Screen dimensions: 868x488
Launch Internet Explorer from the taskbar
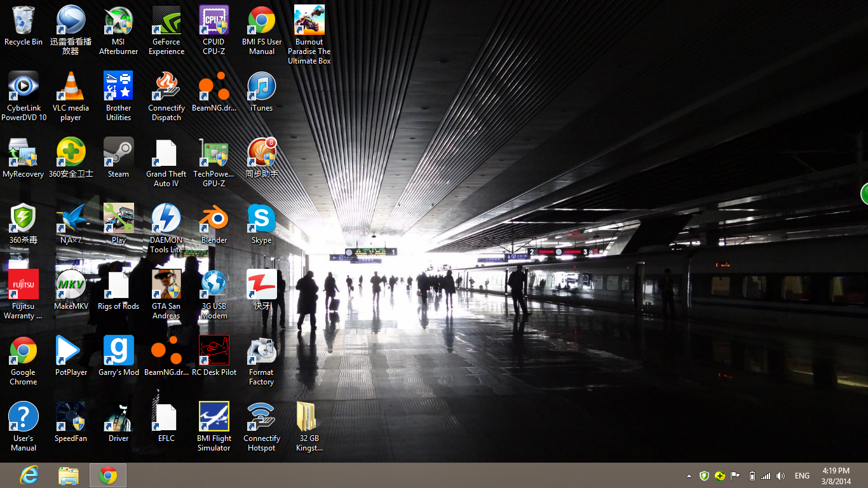[29, 475]
